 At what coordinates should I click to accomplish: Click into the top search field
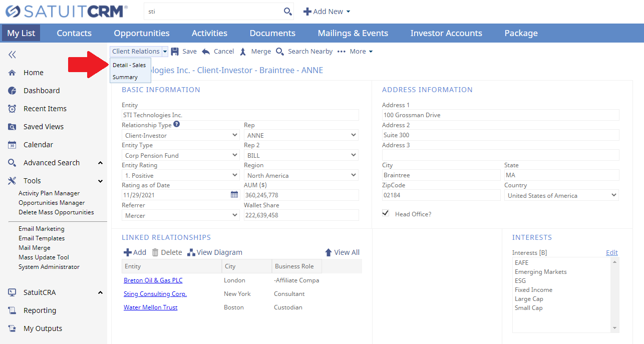(213, 12)
